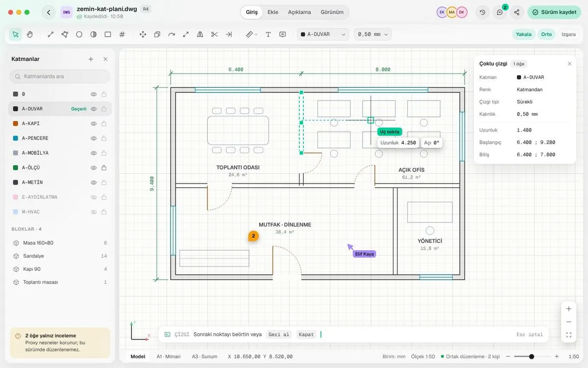Go back with the chevron button
Image resolution: width=588 pixels, height=368 pixels.
48,12
